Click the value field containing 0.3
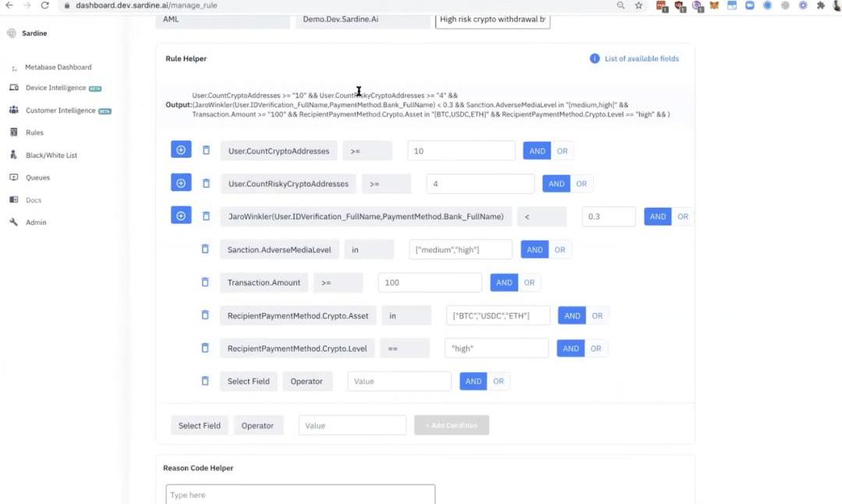 [608, 217]
